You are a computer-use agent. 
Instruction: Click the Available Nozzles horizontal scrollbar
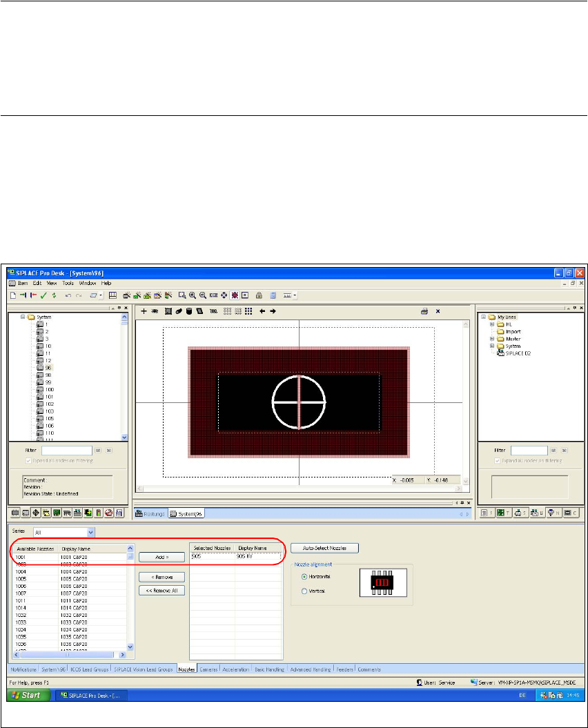[x=70, y=655]
